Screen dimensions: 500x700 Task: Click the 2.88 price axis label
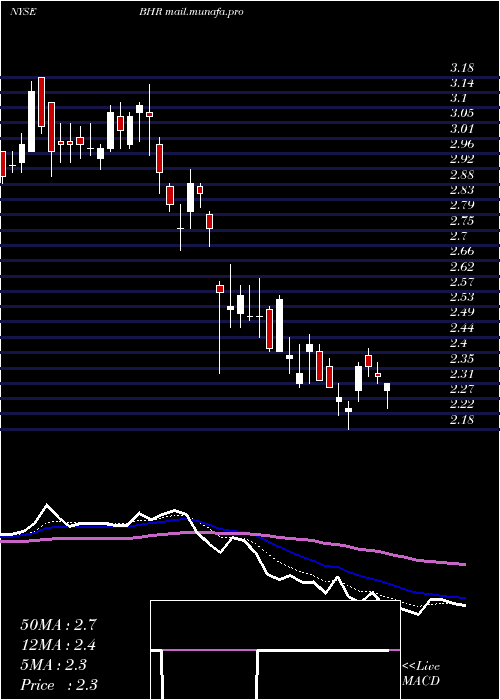pyautogui.click(x=462, y=175)
